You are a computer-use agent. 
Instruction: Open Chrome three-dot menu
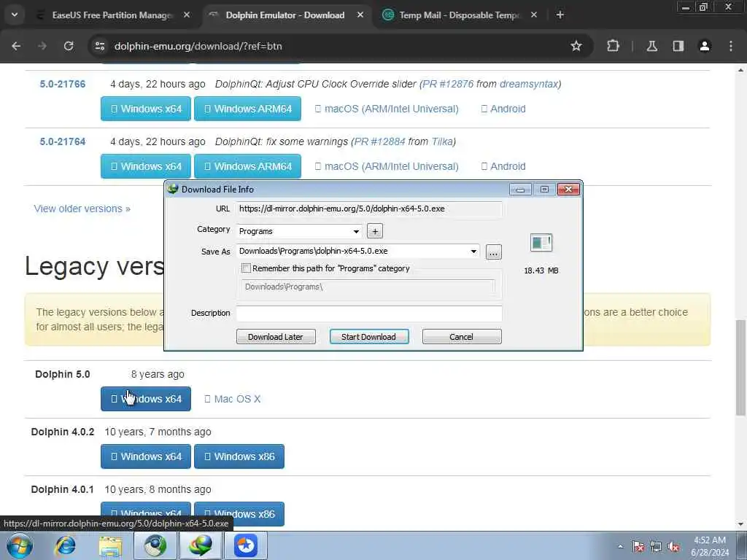pos(731,46)
